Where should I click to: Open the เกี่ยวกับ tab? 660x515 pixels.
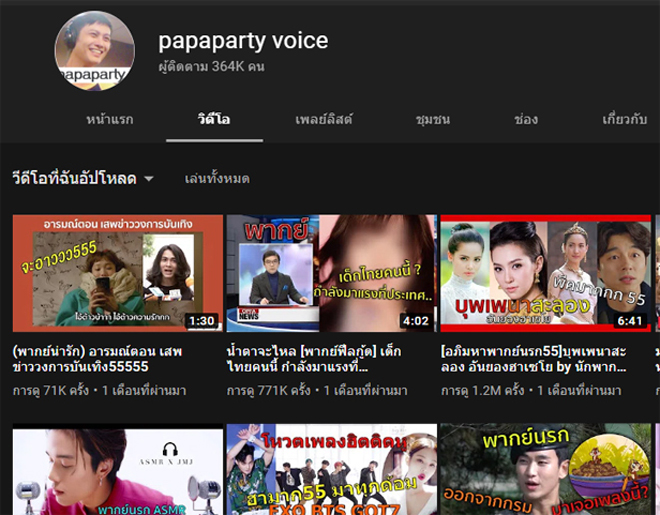(x=624, y=119)
